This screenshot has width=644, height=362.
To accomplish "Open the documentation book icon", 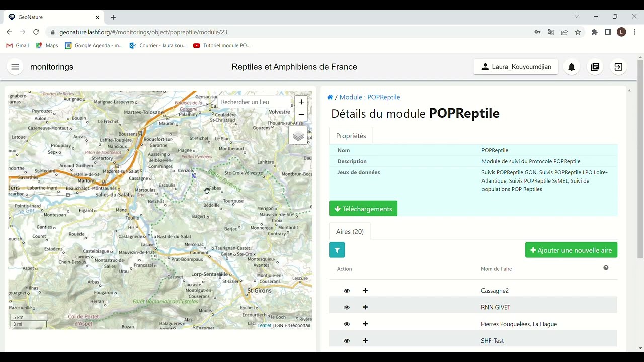I will 595,67.
